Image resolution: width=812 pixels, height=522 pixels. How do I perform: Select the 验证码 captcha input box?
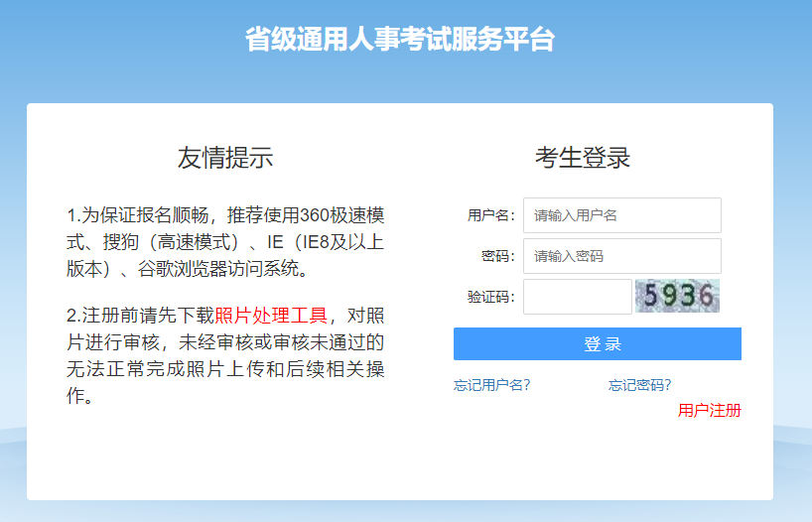click(x=577, y=297)
